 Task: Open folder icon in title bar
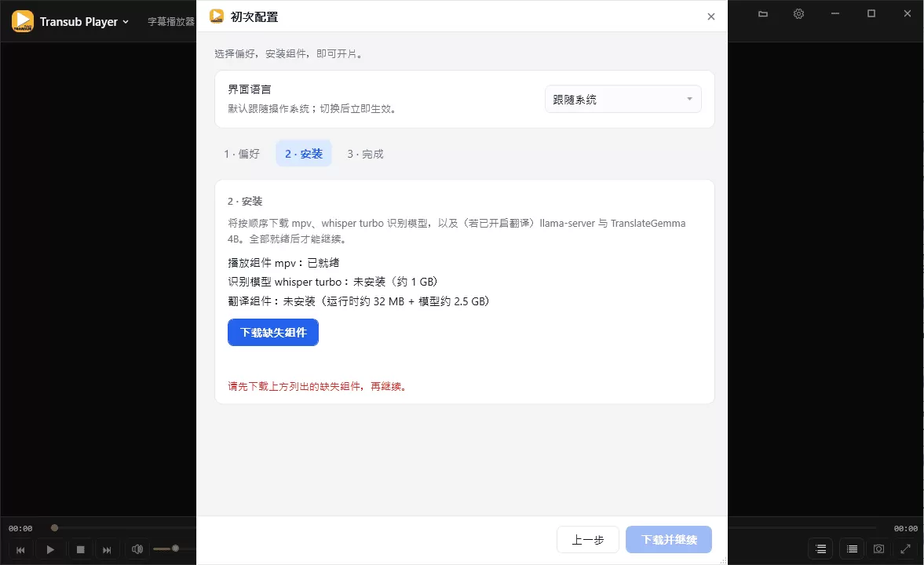763,13
